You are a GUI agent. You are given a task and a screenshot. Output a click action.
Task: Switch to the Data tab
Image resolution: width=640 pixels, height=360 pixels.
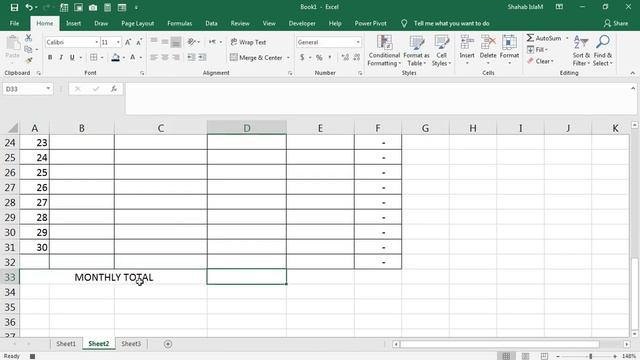pyautogui.click(x=211, y=23)
